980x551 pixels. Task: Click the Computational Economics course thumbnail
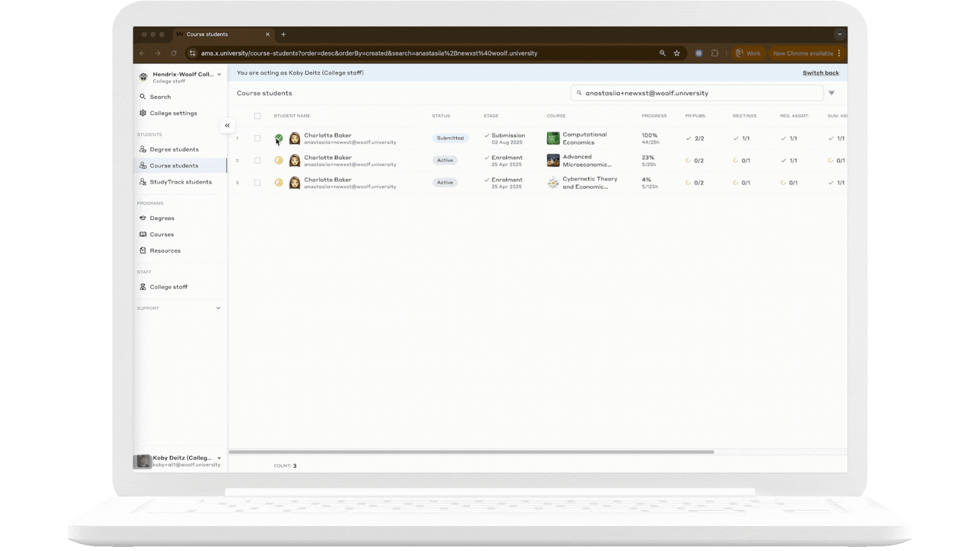[x=553, y=138]
